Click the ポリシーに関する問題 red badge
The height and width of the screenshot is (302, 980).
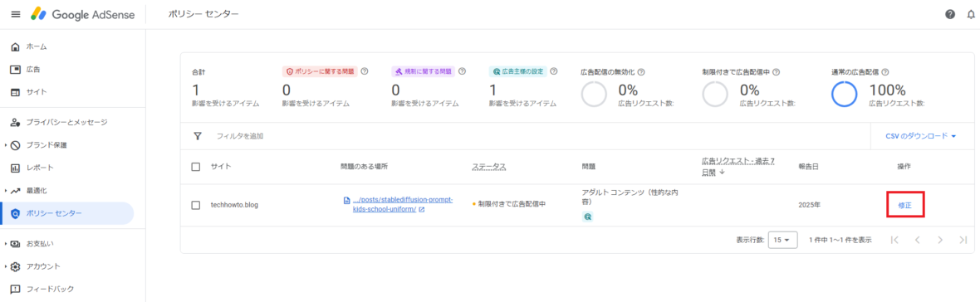[319, 71]
